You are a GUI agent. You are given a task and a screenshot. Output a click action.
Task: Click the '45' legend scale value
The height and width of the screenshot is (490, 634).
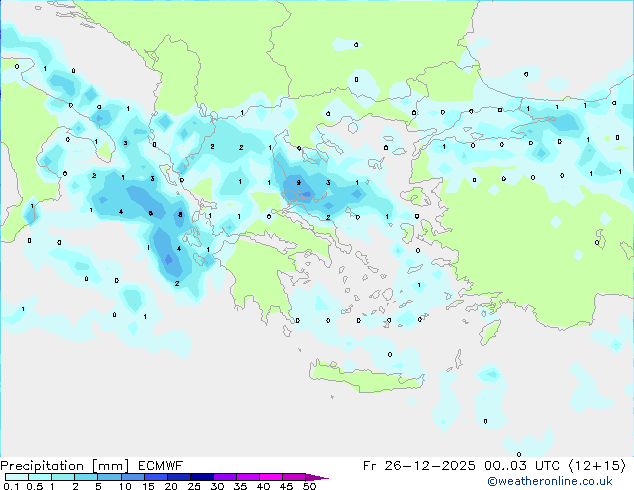286,486
